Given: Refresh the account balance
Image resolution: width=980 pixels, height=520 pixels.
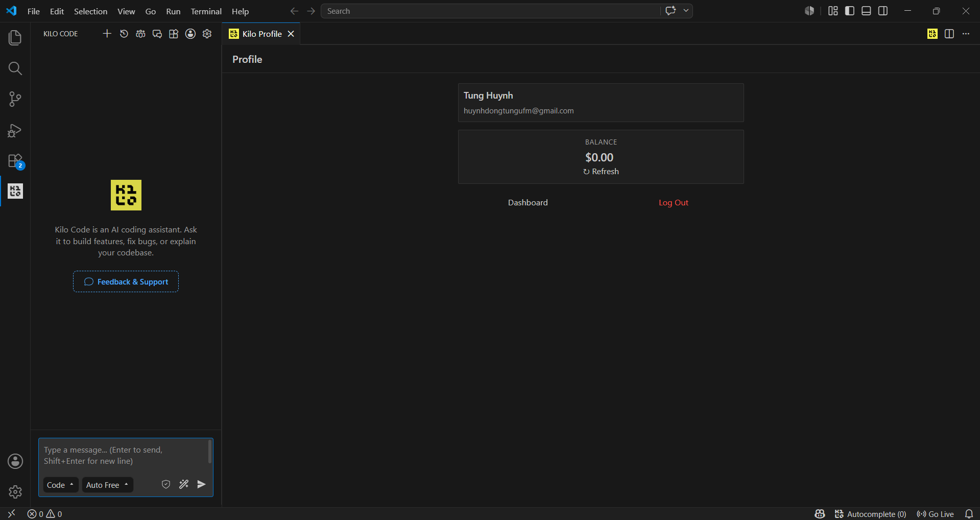Looking at the screenshot, I should pos(601,172).
